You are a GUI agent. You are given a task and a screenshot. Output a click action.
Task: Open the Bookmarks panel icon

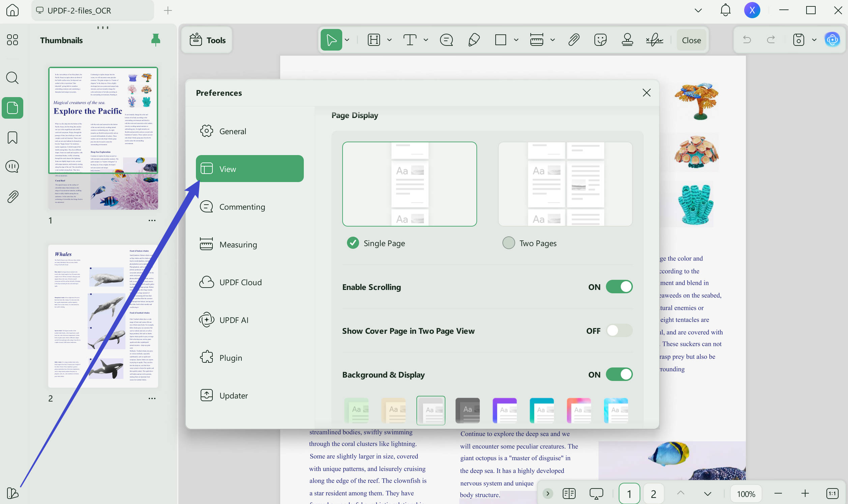[12, 138]
